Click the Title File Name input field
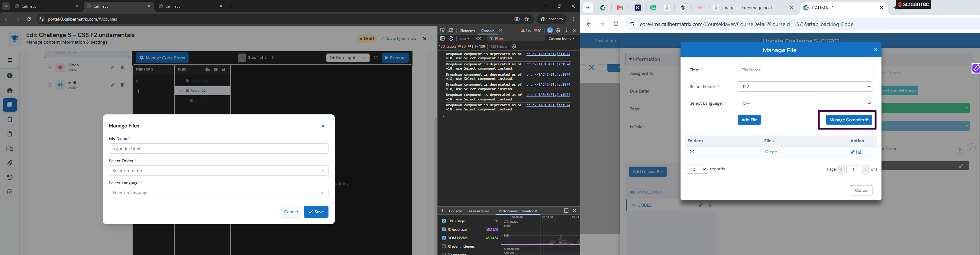 tap(805, 70)
